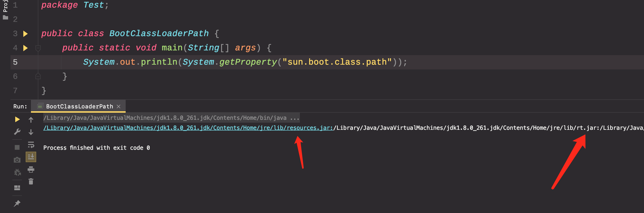This screenshot has width=644, height=213.
Task: Toggle scroll to end of console
Action: [x=31, y=157]
